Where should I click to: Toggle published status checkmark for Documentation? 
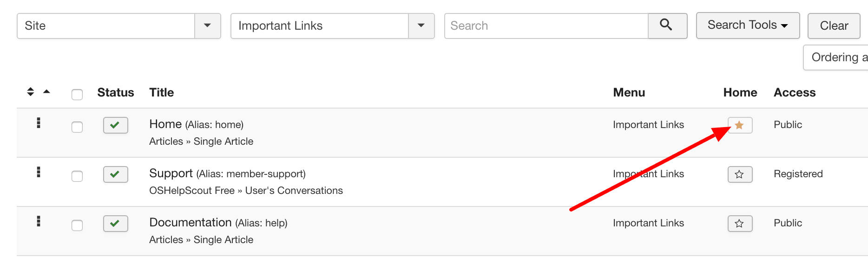115,224
